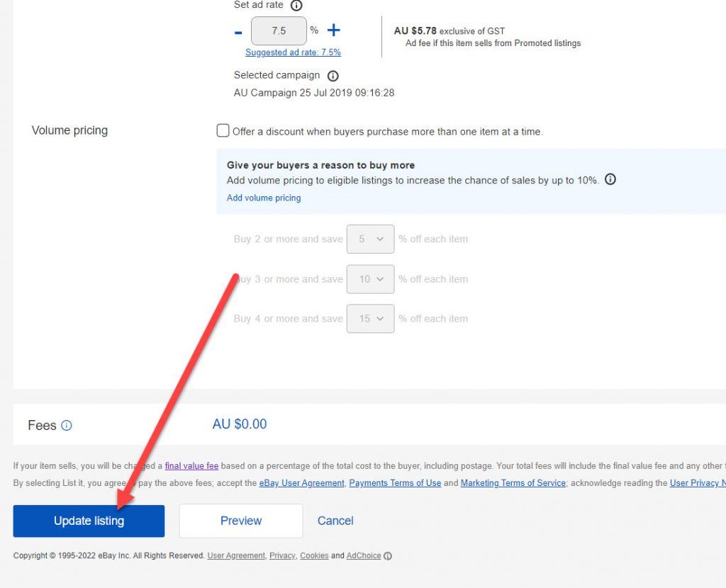
Task: Click the Update listing button
Action: [89, 521]
